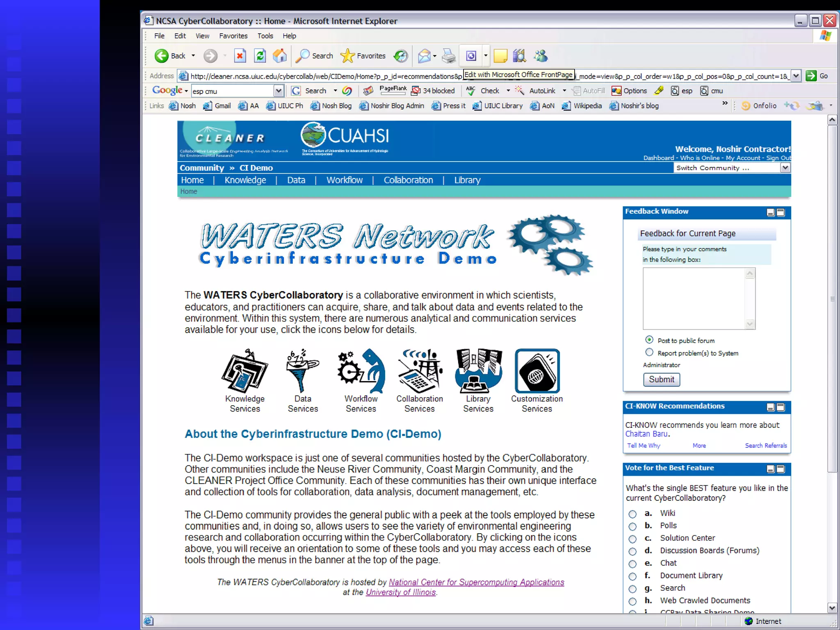Open the Data Services funnel icon
Screen dimensions: 840x630
coord(302,371)
